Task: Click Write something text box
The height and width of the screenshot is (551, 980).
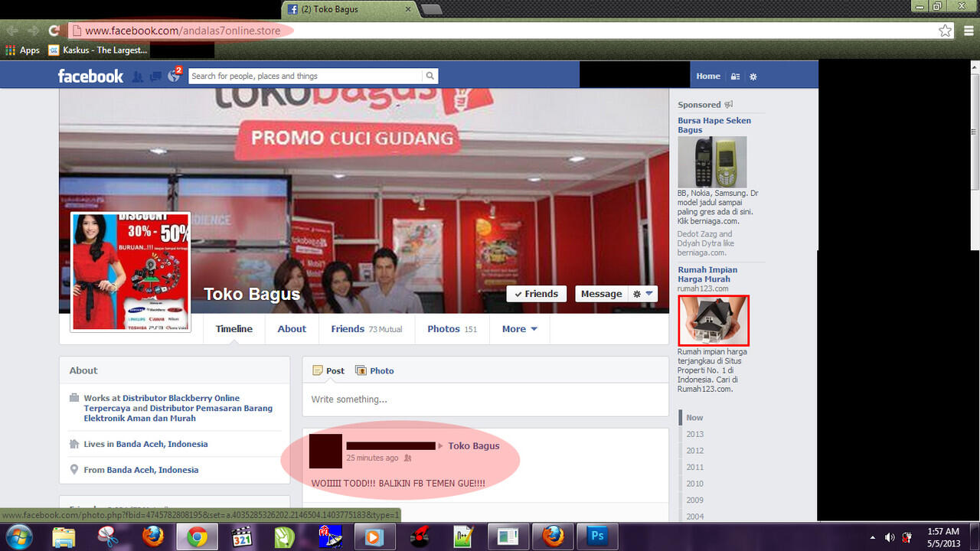Action: pos(485,399)
